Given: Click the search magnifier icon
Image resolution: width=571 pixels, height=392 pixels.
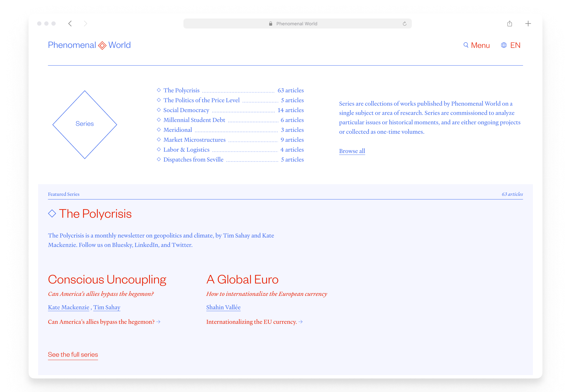Looking at the screenshot, I should point(466,45).
